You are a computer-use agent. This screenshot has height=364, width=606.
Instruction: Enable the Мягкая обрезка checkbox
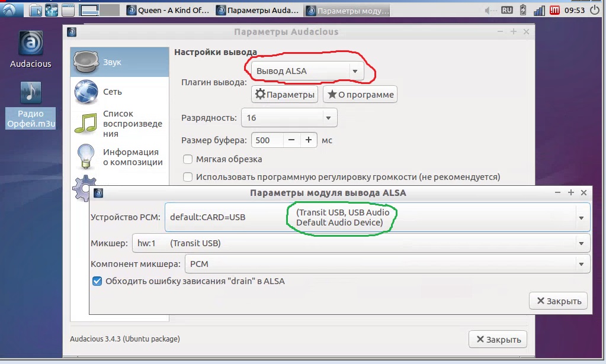(188, 159)
